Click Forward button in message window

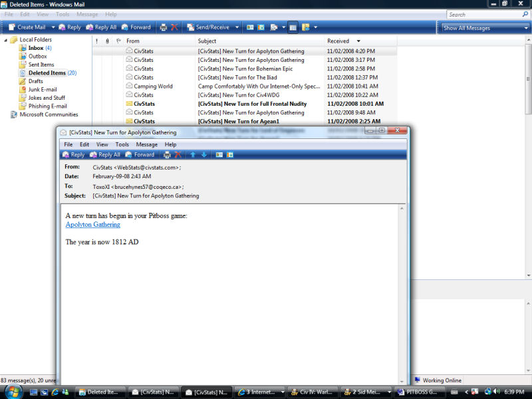[x=139, y=155]
